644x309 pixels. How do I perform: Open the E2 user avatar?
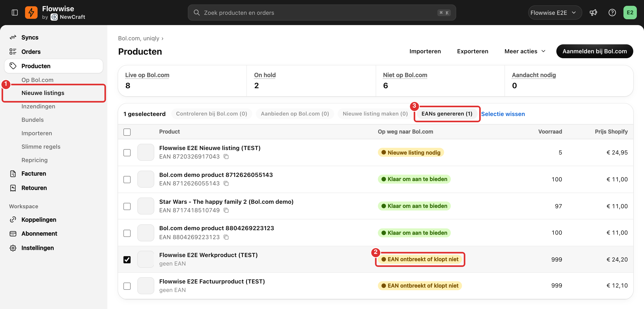(x=630, y=13)
